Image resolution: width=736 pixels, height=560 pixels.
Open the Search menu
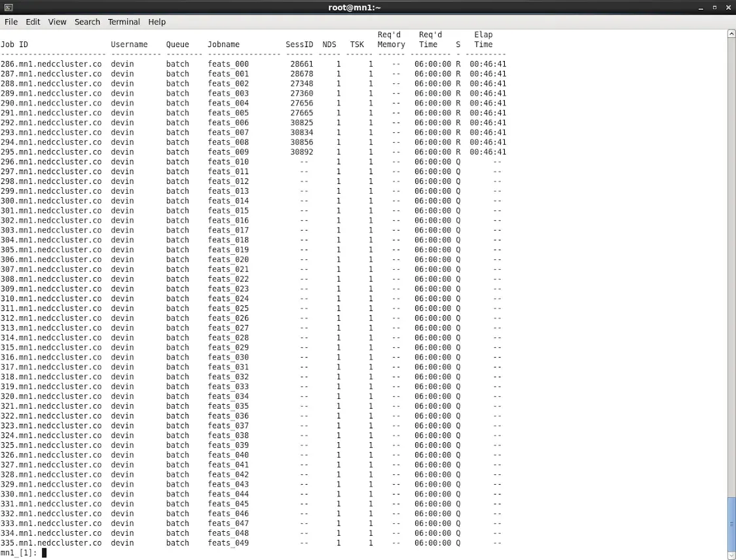click(87, 22)
